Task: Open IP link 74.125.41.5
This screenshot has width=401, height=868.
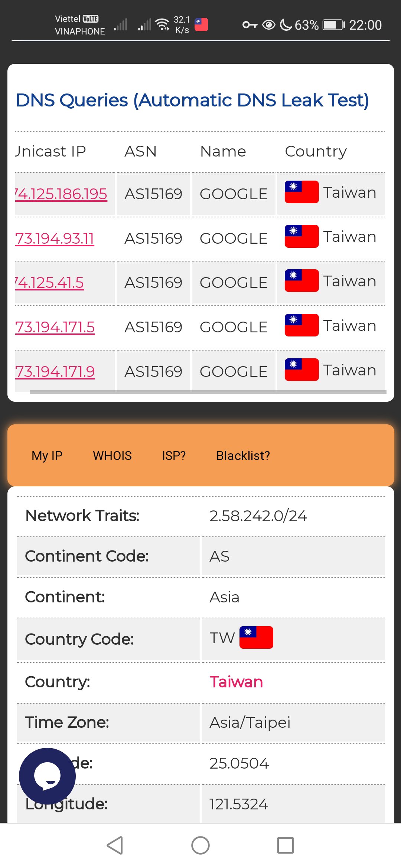Action: (49, 283)
